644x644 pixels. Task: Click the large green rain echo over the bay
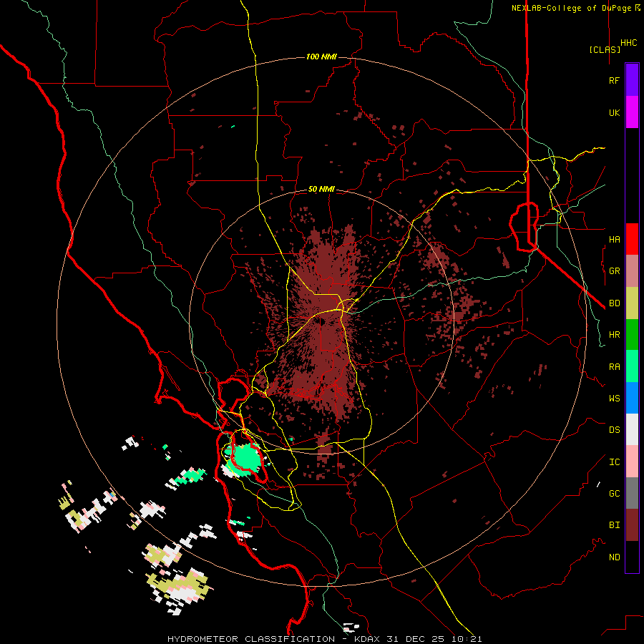(245, 459)
